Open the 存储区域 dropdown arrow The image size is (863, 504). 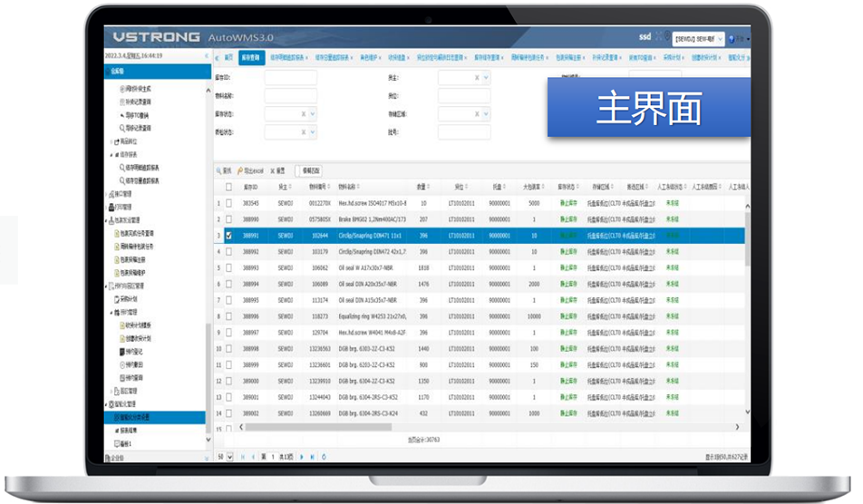coord(486,114)
